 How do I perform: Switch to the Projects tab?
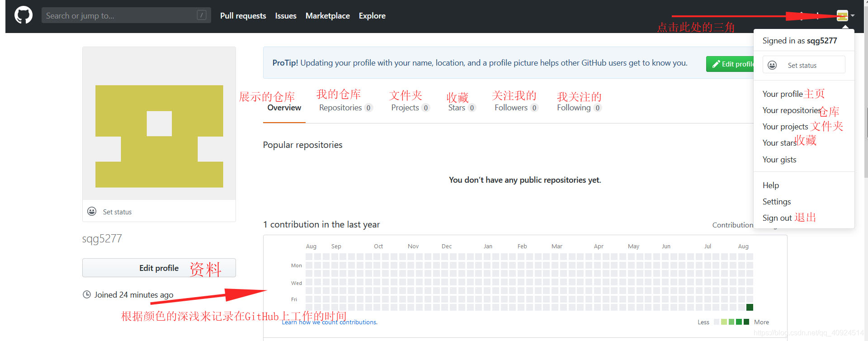(410, 108)
